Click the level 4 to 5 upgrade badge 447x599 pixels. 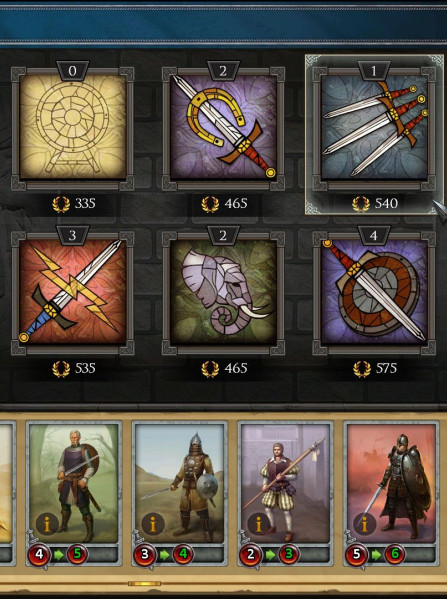(58, 554)
